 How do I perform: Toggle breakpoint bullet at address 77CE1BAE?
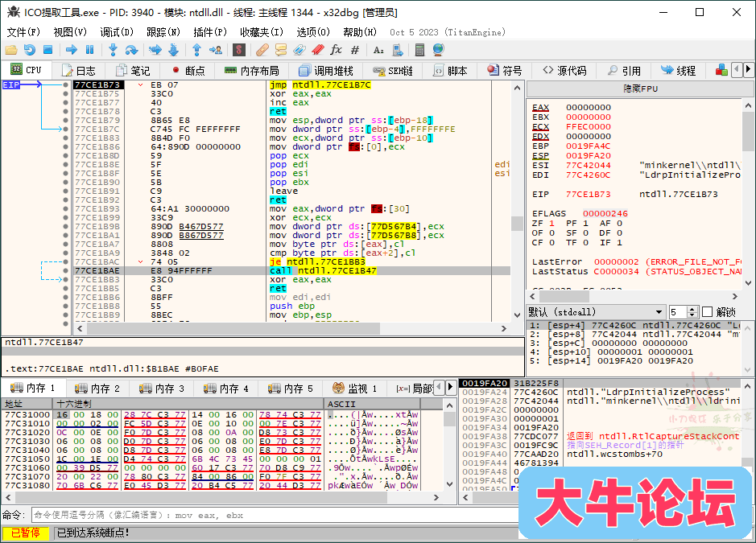coord(65,271)
